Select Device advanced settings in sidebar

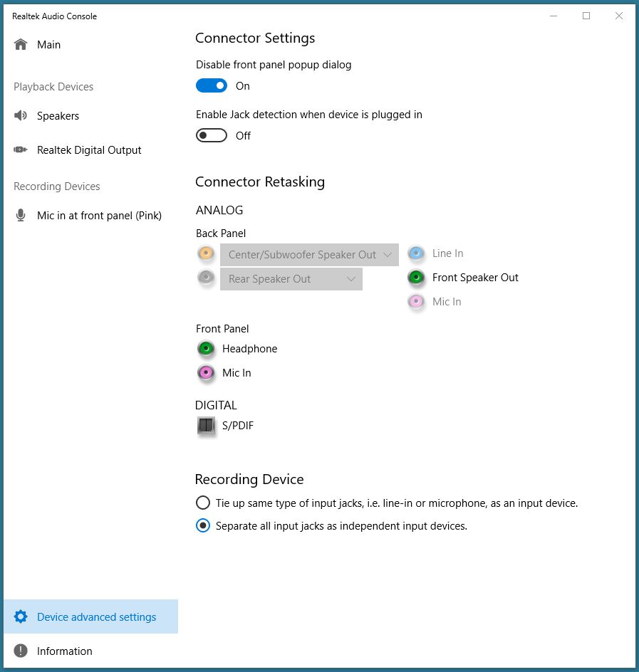point(91,616)
